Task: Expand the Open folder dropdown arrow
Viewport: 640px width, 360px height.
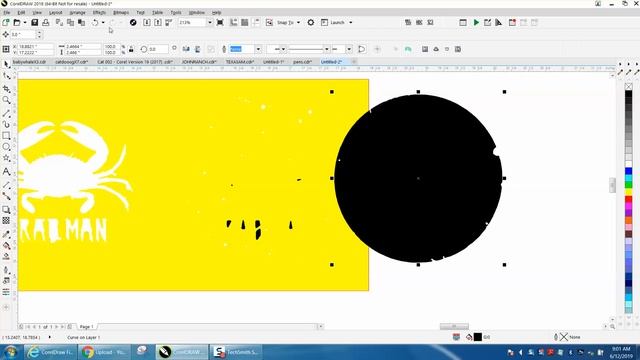Action: pos(24,22)
